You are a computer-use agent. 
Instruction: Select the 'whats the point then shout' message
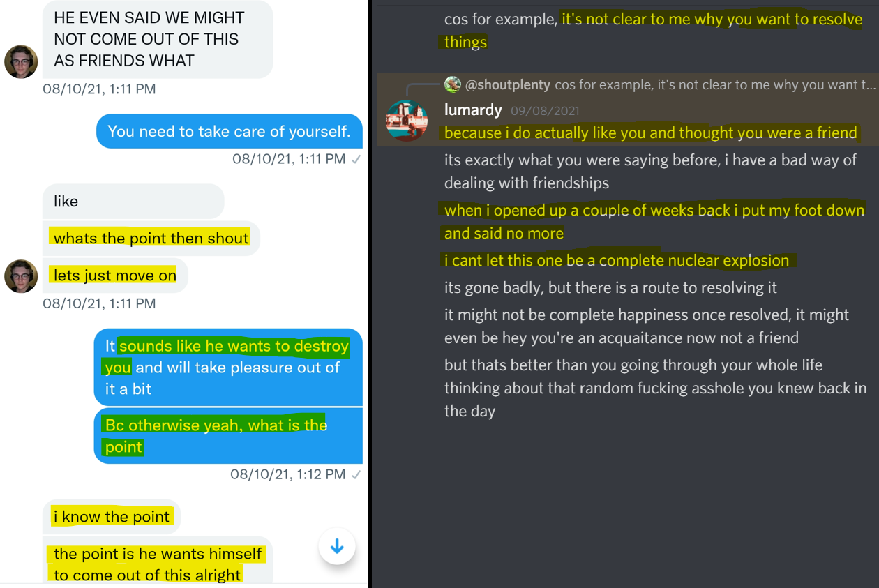[151, 238]
